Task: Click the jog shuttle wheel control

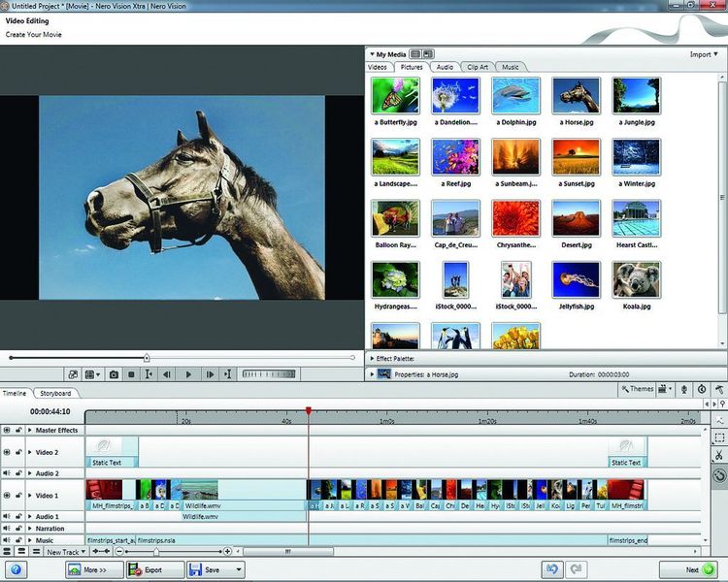Action: [x=269, y=374]
